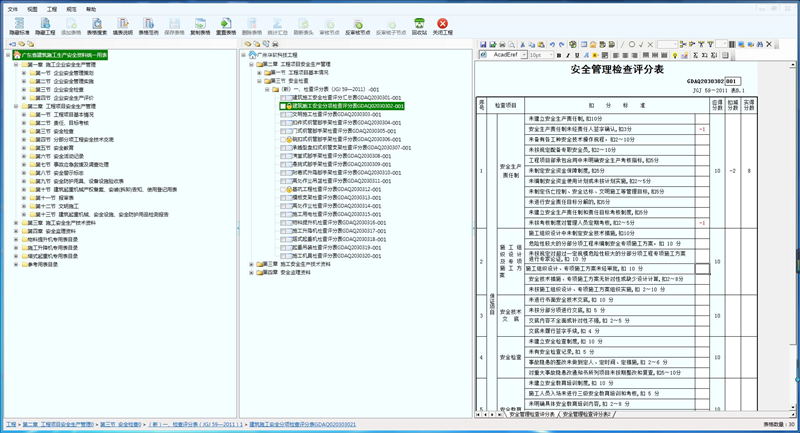
Task: Click the 001 serial number field on form
Action: (x=733, y=81)
